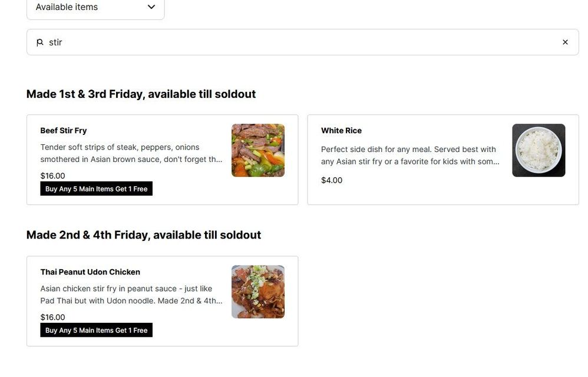This screenshot has width=588, height=377.
Task: Click the White Rice description text
Action: pyautogui.click(x=410, y=156)
